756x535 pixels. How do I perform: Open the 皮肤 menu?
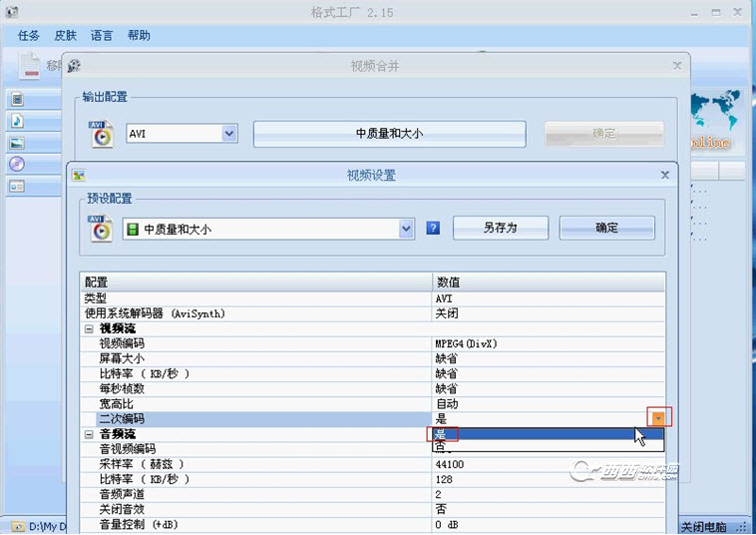click(x=65, y=36)
